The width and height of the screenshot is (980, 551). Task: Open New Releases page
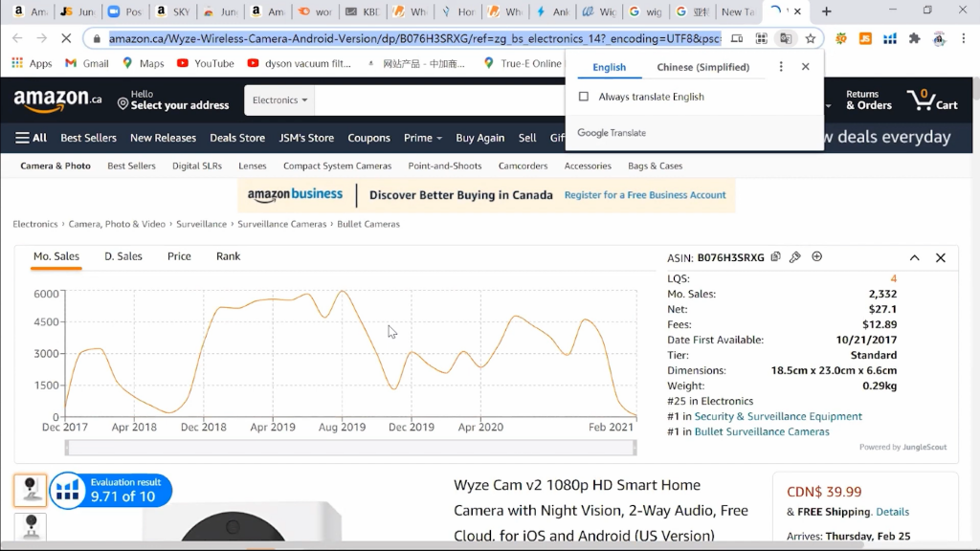click(x=163, y=138)
